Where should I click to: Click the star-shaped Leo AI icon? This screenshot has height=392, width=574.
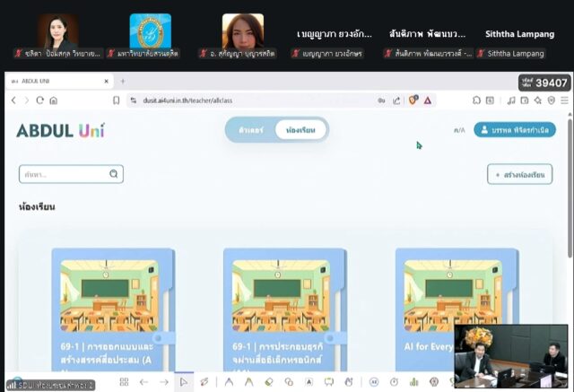tap(538, 100)
